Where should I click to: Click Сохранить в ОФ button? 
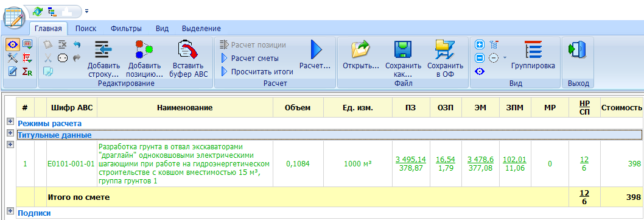(445, 59)
